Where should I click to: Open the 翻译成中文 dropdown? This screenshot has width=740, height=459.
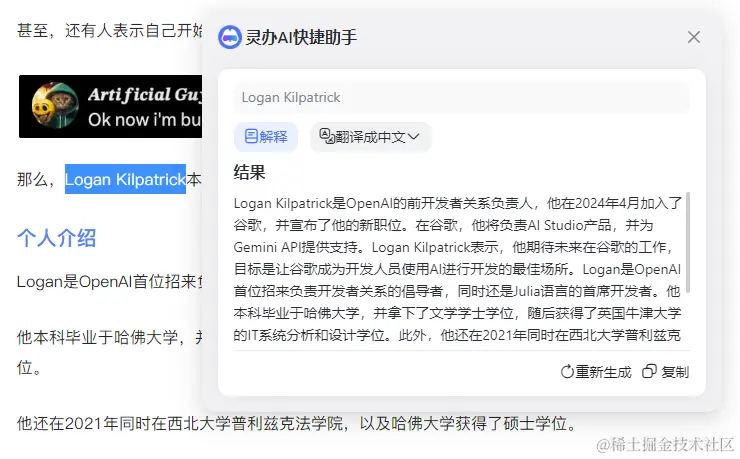370,137
